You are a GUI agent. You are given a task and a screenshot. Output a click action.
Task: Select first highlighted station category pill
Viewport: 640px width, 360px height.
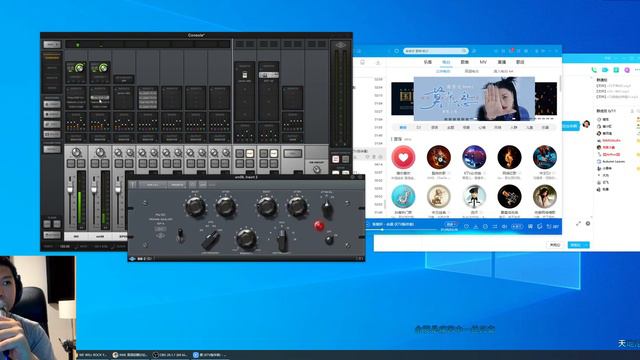coord(403,127)
